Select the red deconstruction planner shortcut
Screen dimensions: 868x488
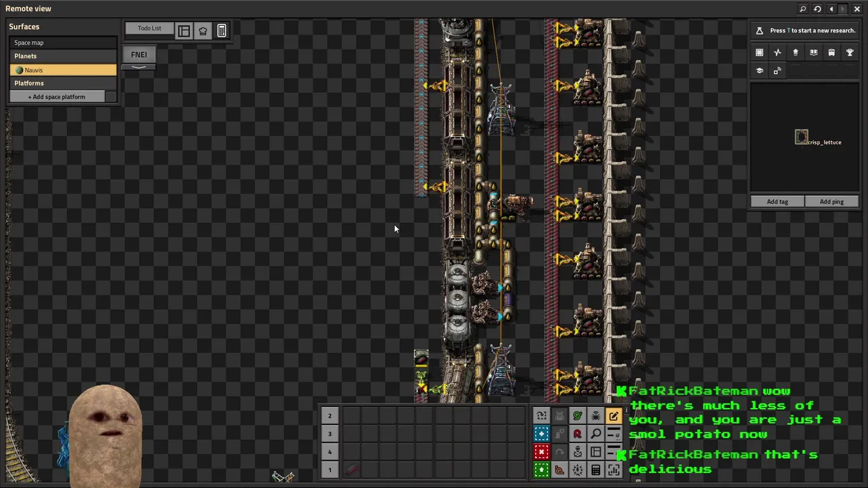[x=541, y=452]
